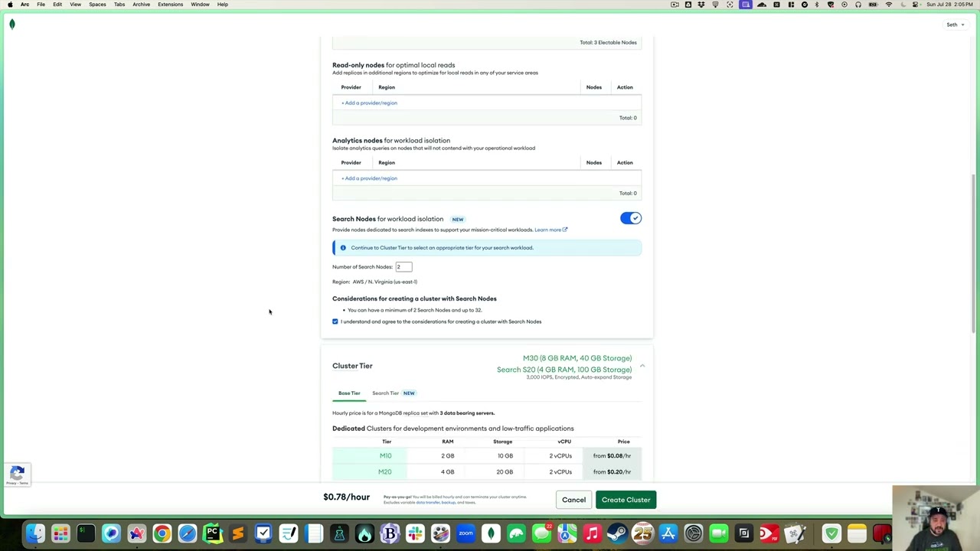Open Google Chrome from the dock
Screen dimensions: 980x551
pyautogui.click(x=162, y=533)
